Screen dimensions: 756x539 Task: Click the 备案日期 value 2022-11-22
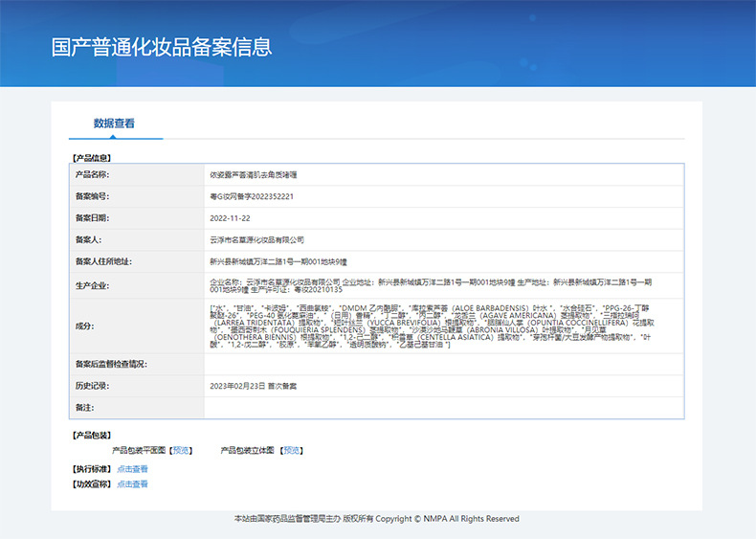(x=230, y=218)
